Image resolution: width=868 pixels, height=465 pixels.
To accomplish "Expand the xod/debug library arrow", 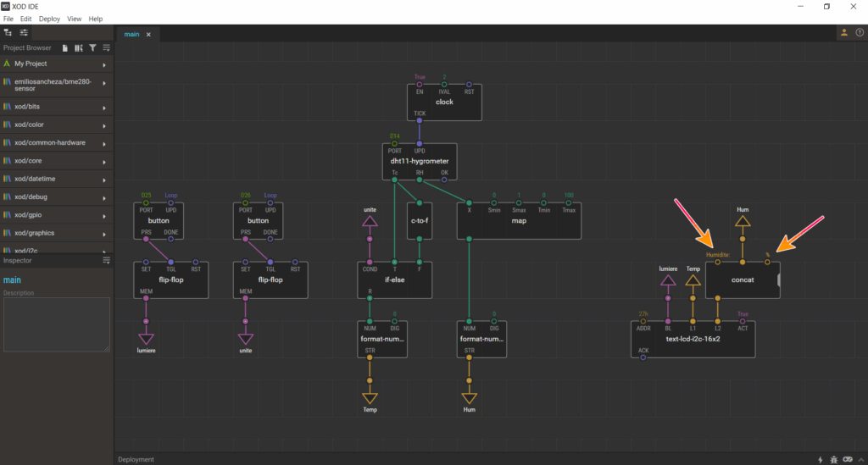I will coord(104,198).
